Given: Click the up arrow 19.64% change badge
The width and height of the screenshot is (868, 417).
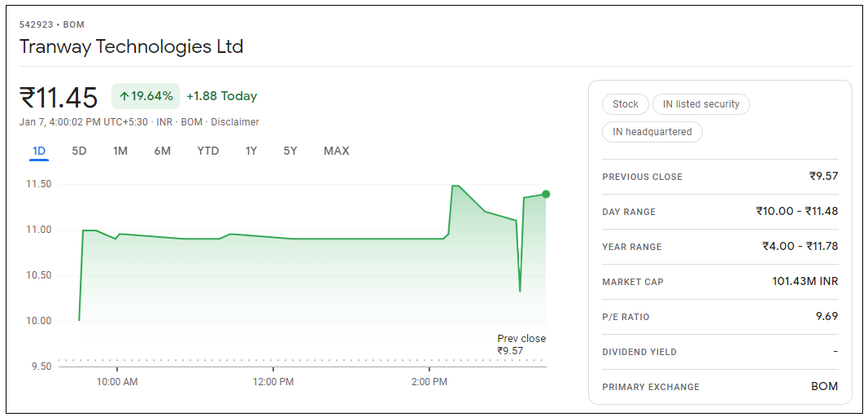Looking at the screenshot, I should pyautogui.click(x=146, y=96).
